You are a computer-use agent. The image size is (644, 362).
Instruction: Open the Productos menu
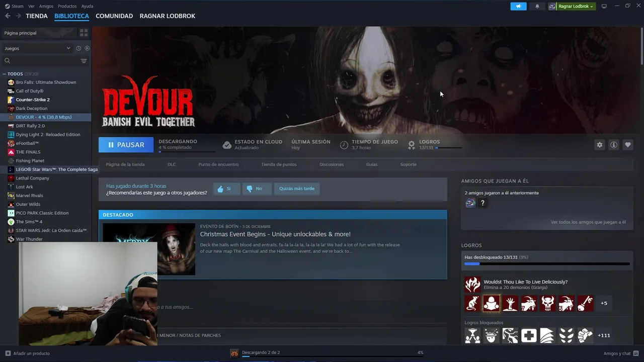point(67,6)
